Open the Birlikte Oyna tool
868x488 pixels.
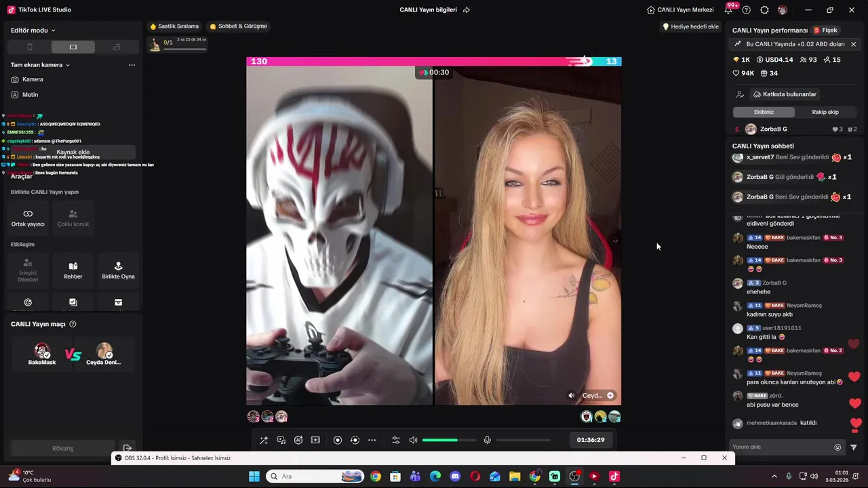click(118, 270)
